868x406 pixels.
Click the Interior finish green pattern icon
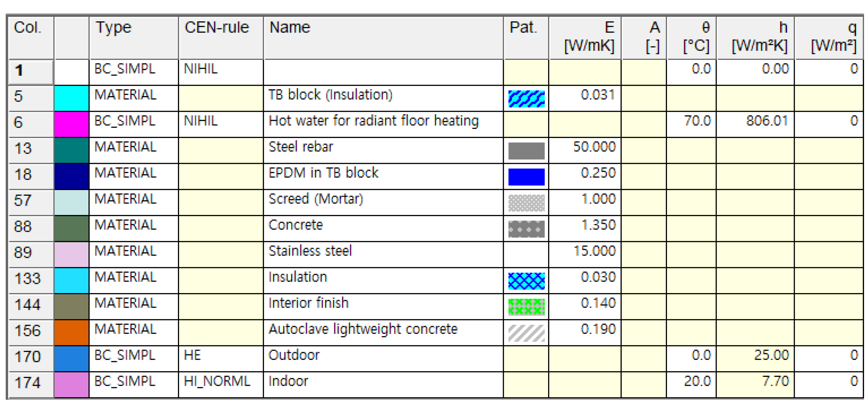(x=526, y=306)
